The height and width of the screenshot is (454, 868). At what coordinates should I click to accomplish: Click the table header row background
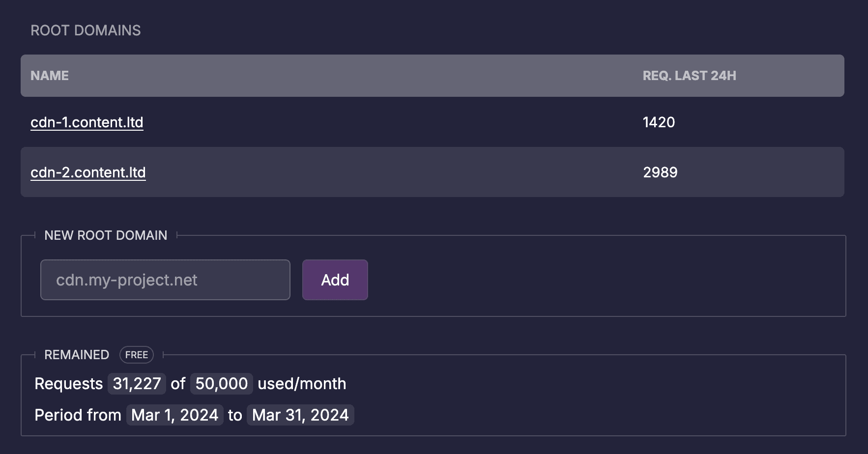[x=344, y=76]
